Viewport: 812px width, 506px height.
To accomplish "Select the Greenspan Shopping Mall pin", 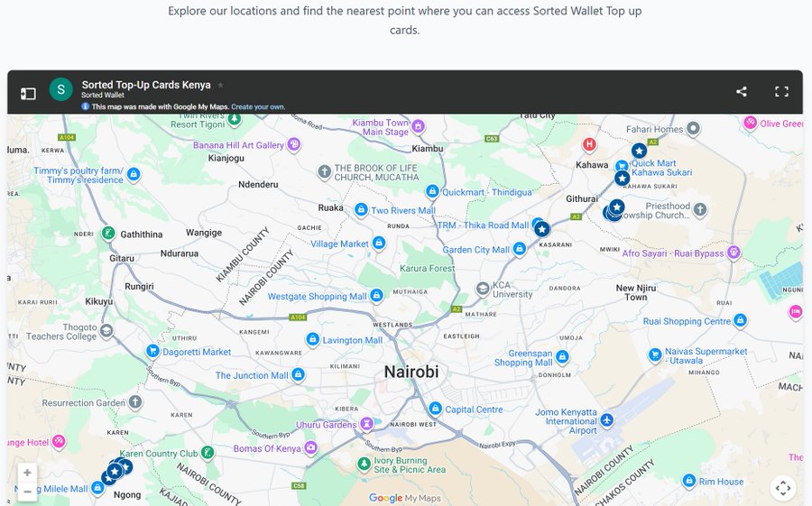I will tap(562, 356).
